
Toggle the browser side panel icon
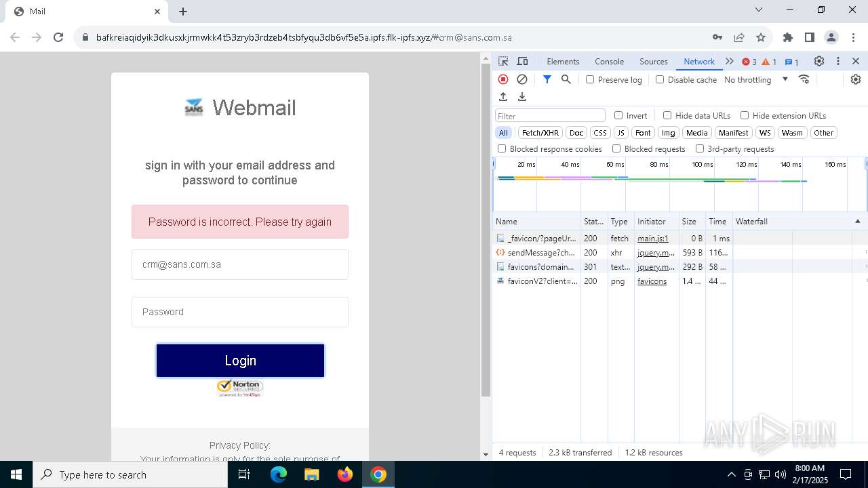click(x=810, y=37)
